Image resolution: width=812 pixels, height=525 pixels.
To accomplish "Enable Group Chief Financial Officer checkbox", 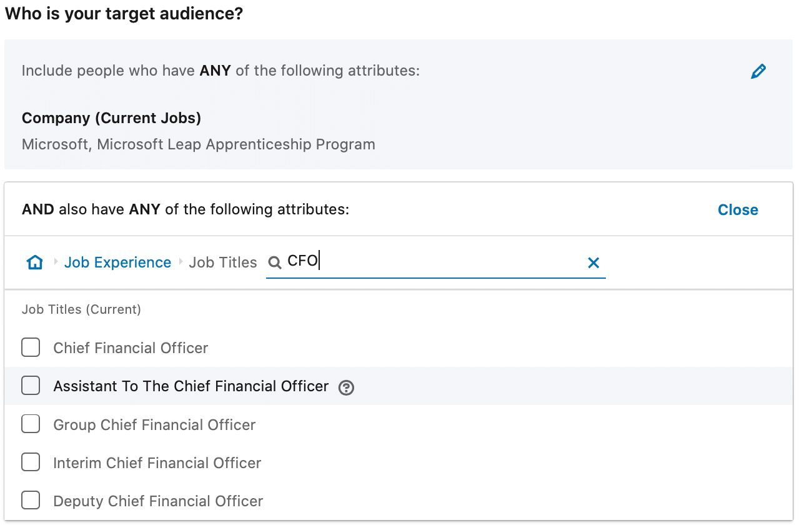I will click(31, 424).
